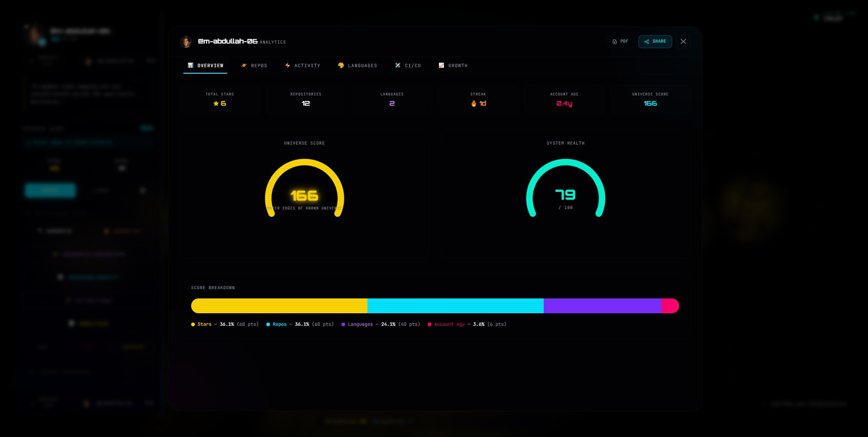This screenshot has height=437, width=868.
Task: Click the Score Breakdown heading
Action: pos(213,288)
